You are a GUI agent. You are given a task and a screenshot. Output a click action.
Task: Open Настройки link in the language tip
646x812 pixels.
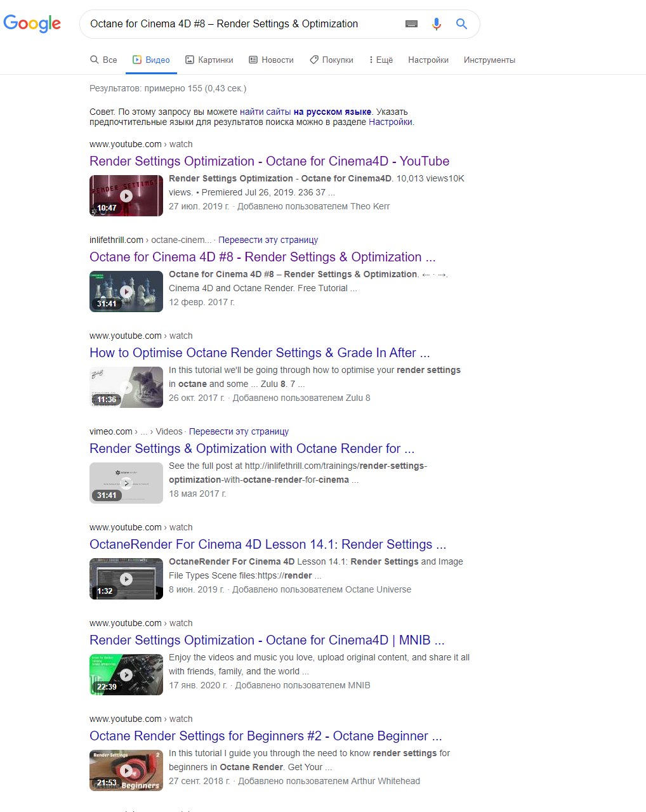point(390,122)
